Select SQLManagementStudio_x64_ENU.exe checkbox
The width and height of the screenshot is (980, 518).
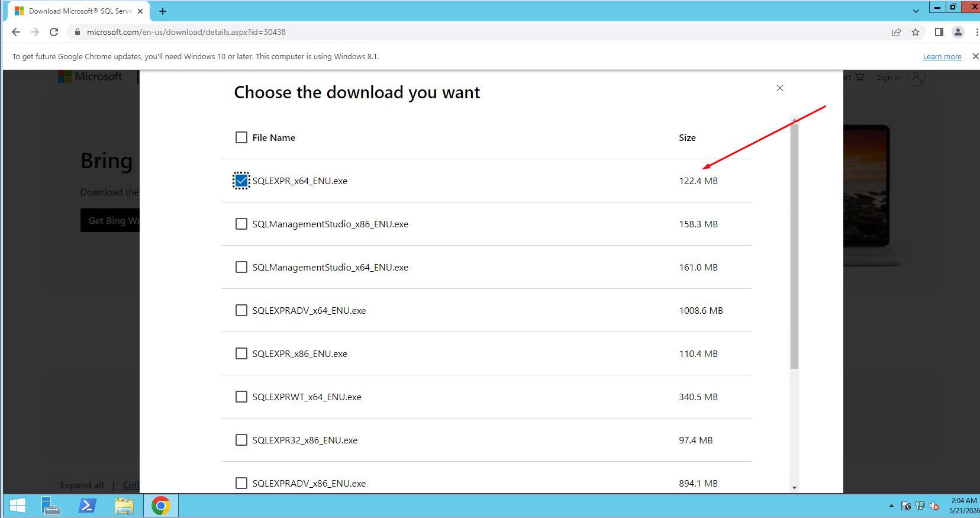point(241,267)
